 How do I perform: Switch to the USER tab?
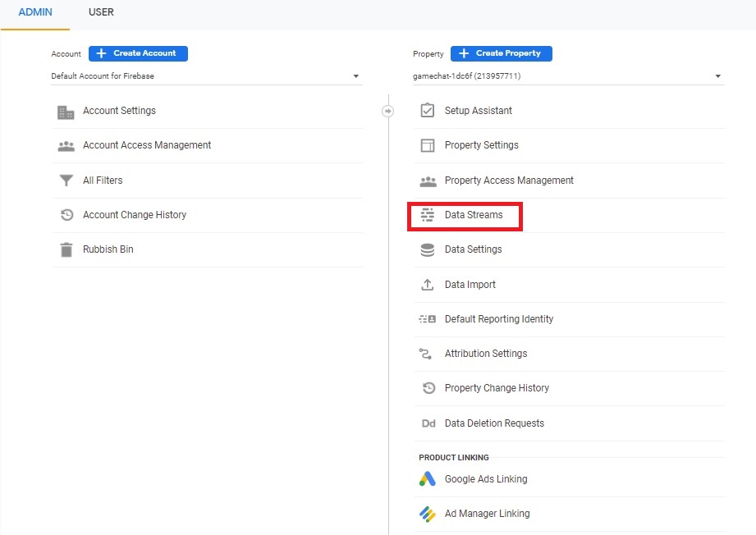coord(101,12)
